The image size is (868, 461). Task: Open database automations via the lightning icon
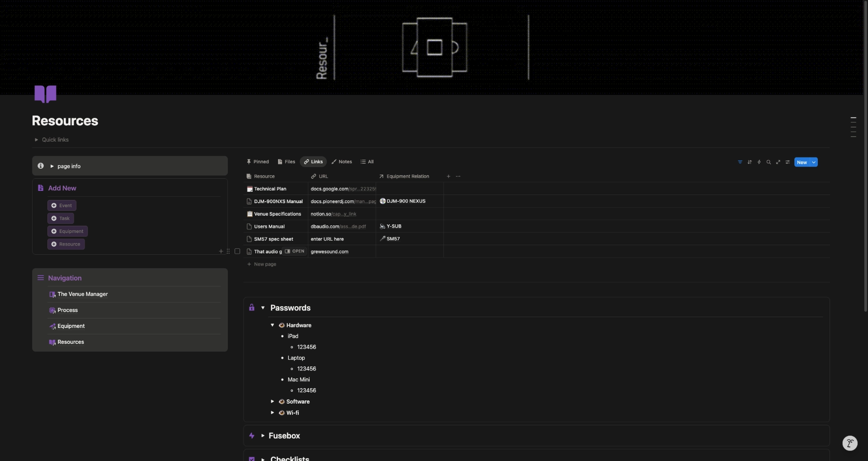click(x=759, y=162)
